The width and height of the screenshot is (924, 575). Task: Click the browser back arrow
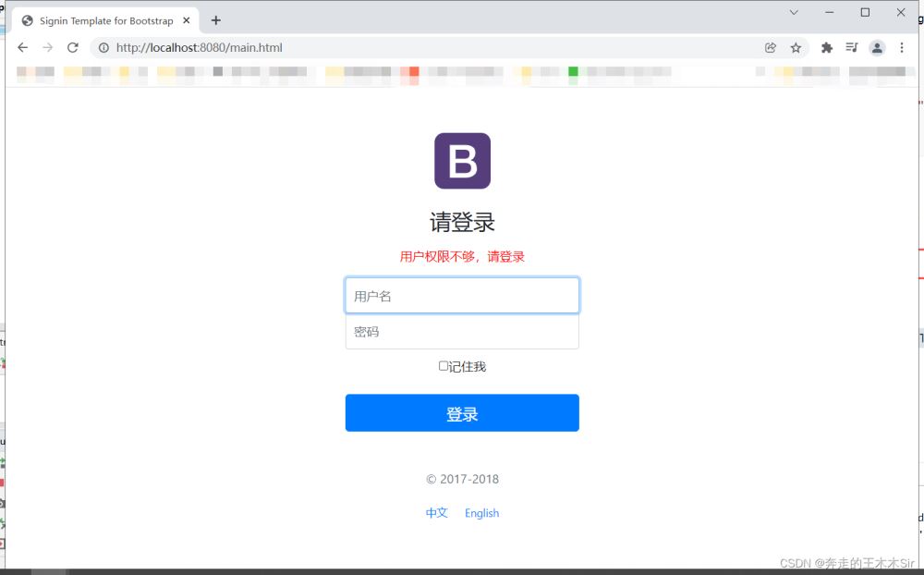pyautogui.click(x=23, y=48)
